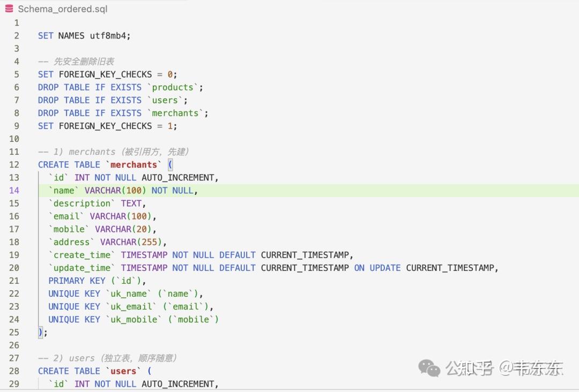This screenshot has height=392, width=579.
Task: Click the UNIQUE KEY `uk_name` definition
Action: pyautogui.click(x=123, y=293)
